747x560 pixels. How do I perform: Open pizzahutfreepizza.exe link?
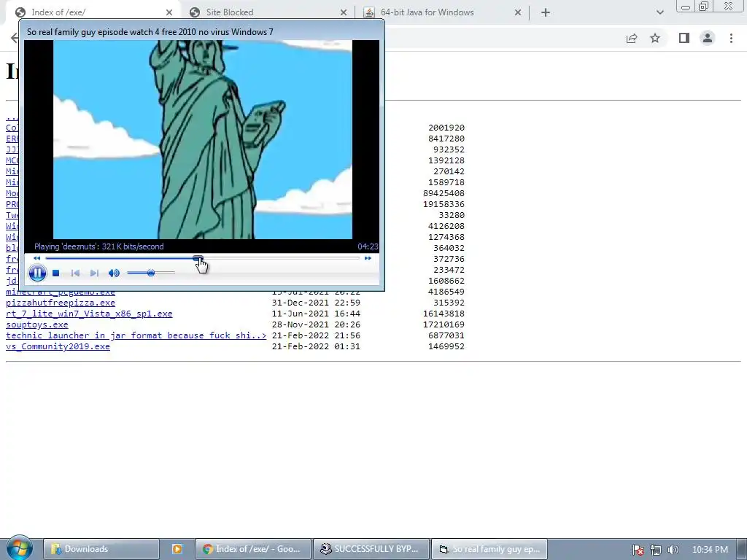point(61,303)
